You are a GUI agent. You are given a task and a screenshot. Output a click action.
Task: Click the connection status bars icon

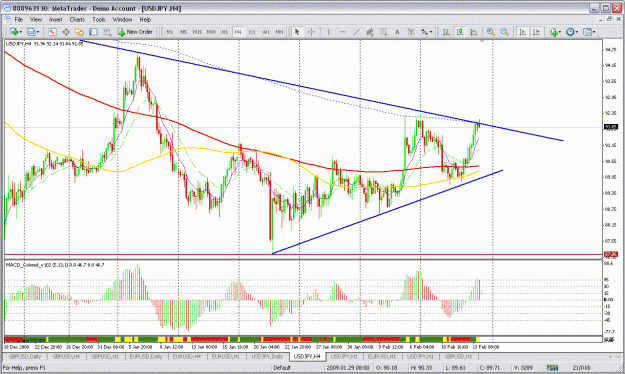[x=552, y=367]
